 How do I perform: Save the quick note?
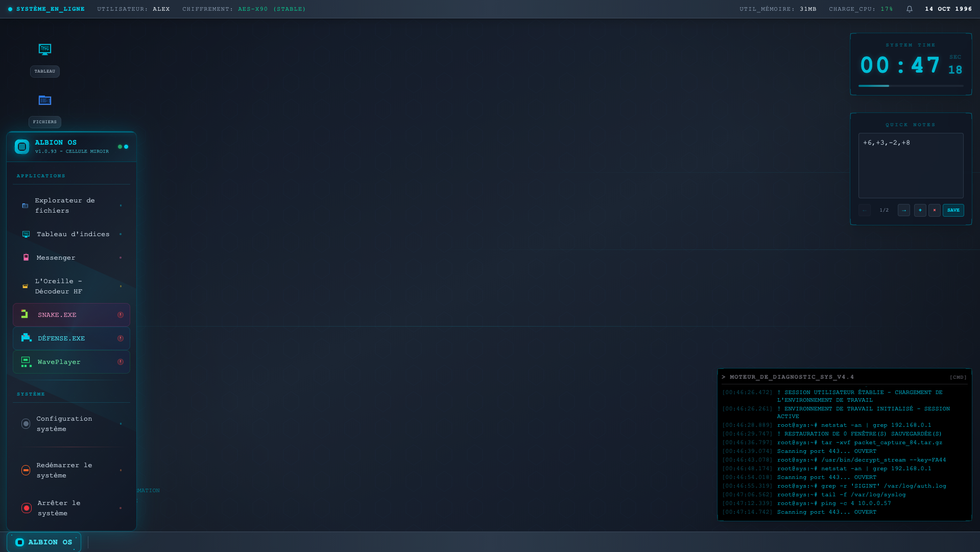tap(953, 210)
